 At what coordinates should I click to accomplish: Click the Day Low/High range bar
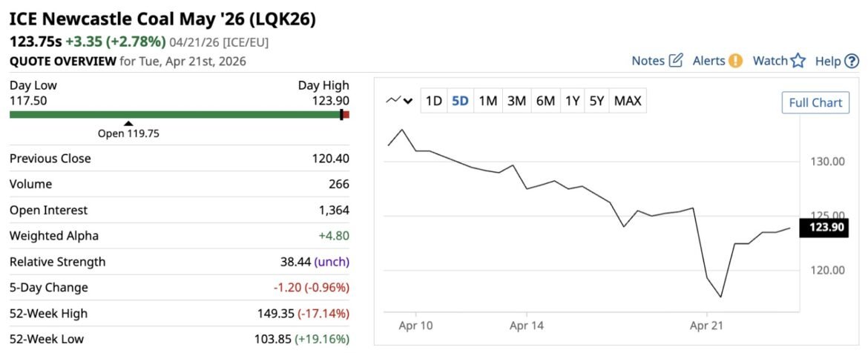click(x=178, y=114)
